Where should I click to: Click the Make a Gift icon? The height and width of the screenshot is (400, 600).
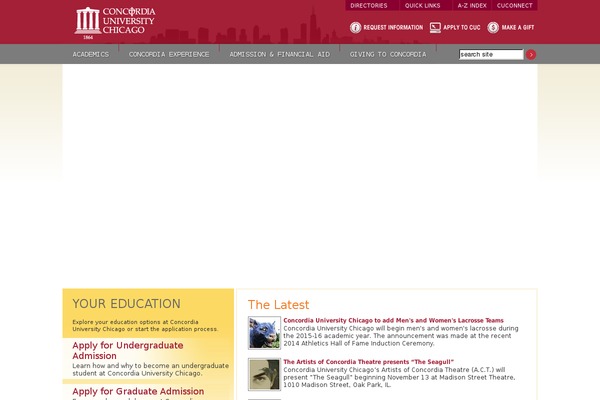493,27
